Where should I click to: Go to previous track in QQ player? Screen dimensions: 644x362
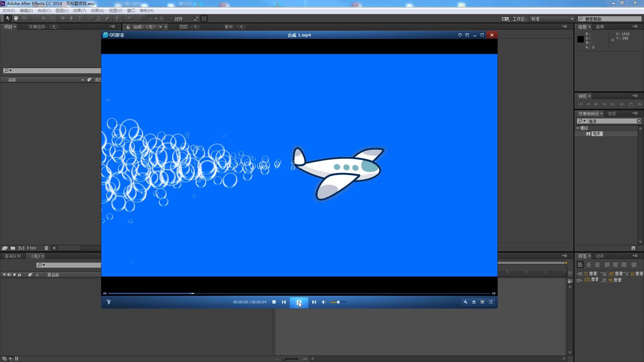[284, 302]
